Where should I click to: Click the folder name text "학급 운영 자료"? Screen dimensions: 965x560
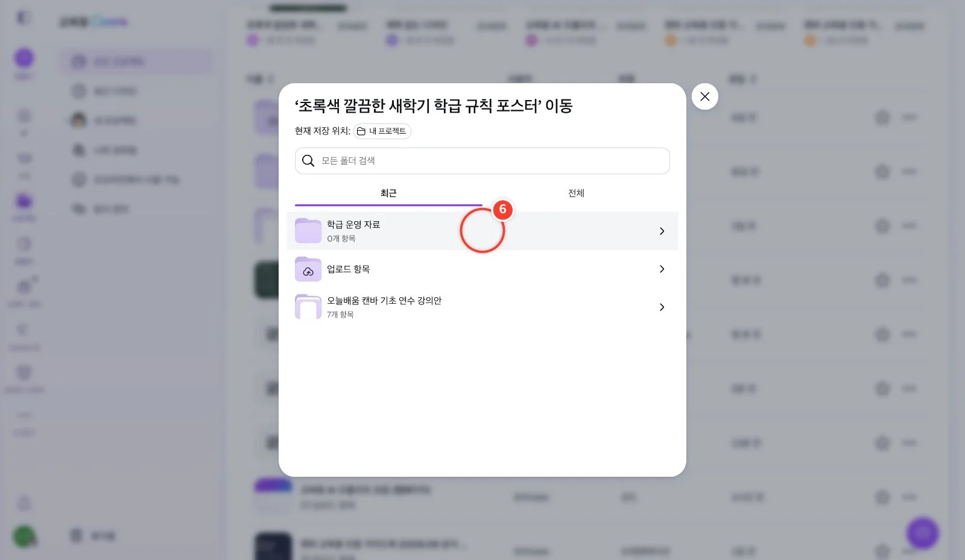coord(353,224)
